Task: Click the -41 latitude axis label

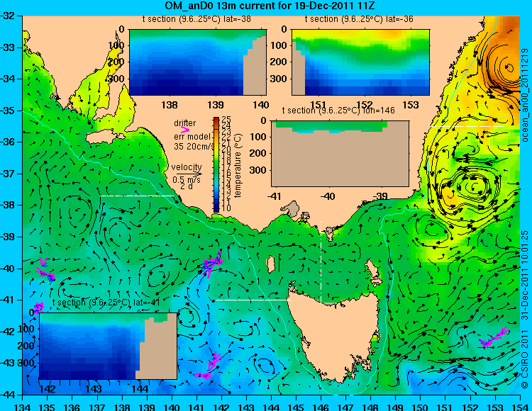Action: [x=8, y=300]
